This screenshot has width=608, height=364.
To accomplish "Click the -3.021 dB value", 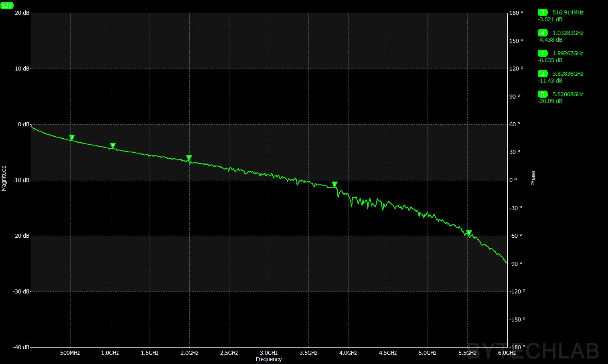I will point(550,19).
